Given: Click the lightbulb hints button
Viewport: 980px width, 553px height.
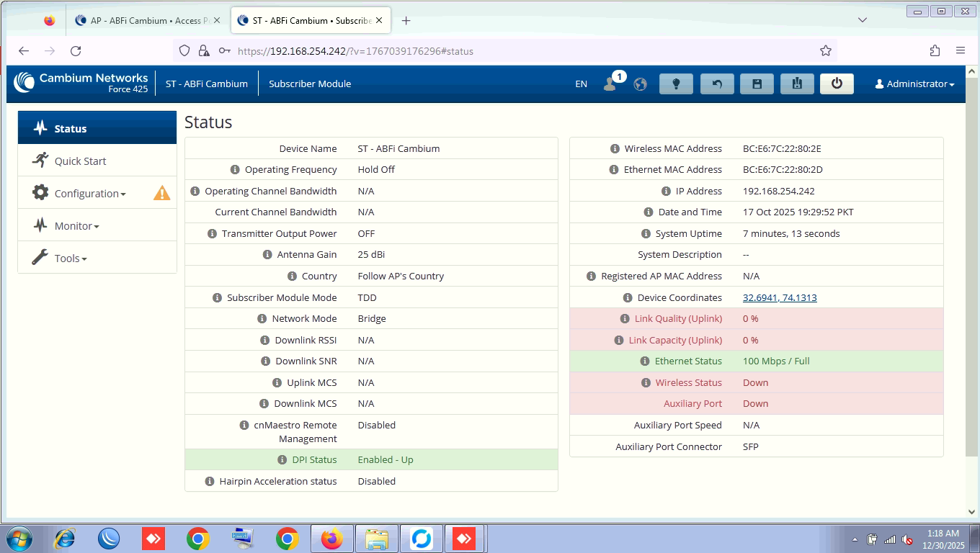Looking at the screenshot, I should (676, 84).
